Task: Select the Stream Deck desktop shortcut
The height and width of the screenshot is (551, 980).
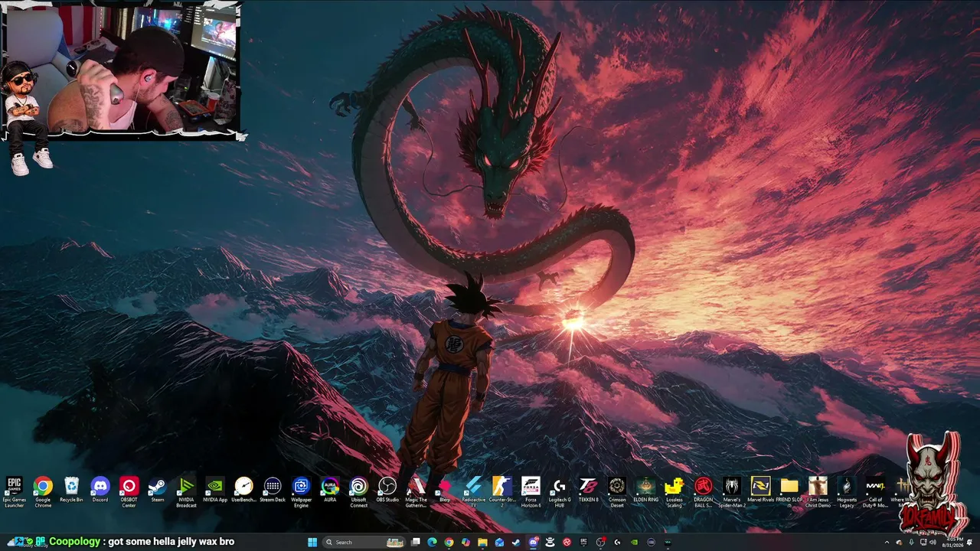Action: click(273, 490)
